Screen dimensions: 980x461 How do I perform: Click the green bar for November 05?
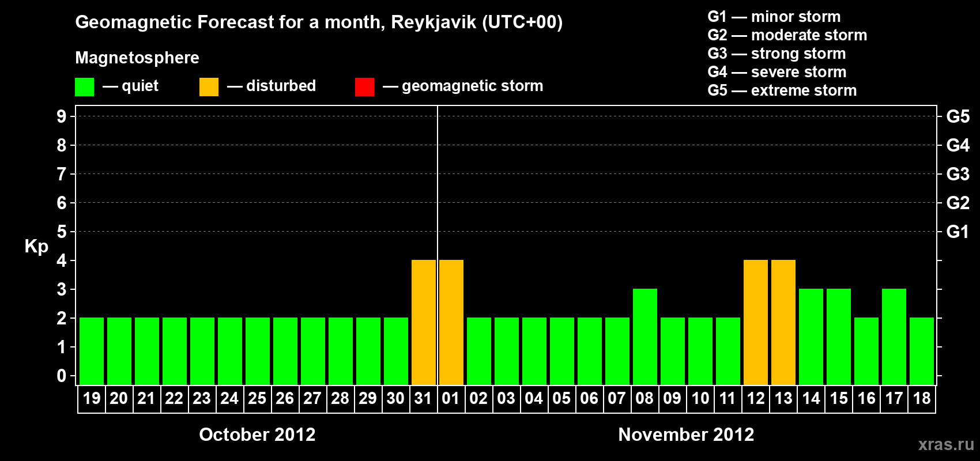point(562,351)
